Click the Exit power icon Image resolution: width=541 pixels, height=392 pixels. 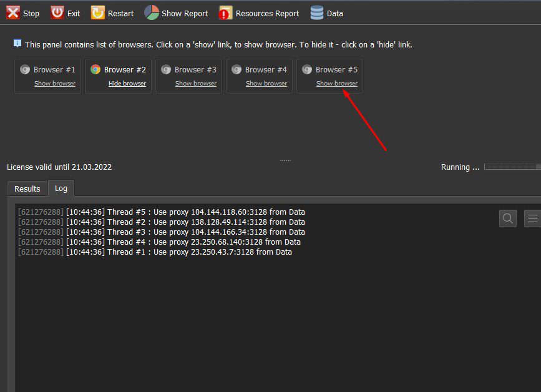pos(57,13)
